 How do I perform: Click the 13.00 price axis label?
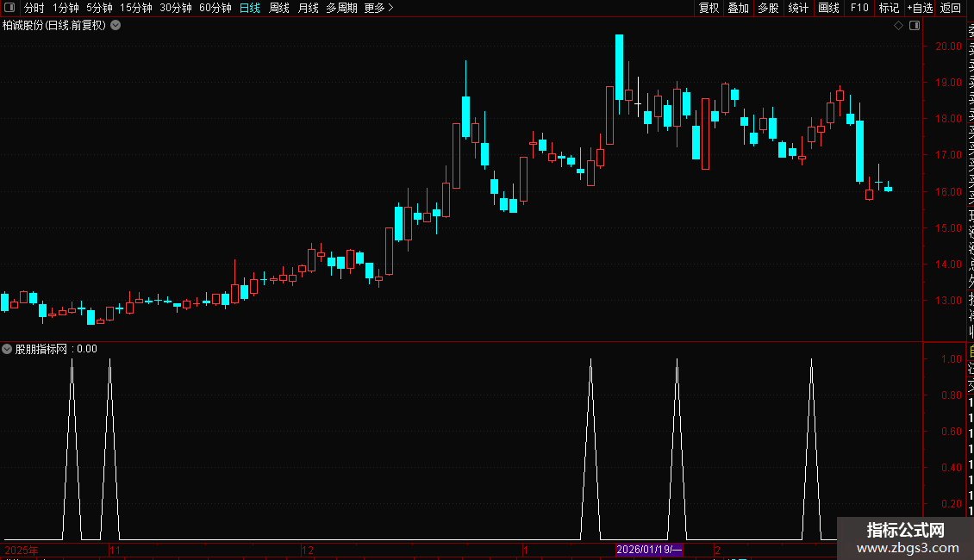point(948,301)
